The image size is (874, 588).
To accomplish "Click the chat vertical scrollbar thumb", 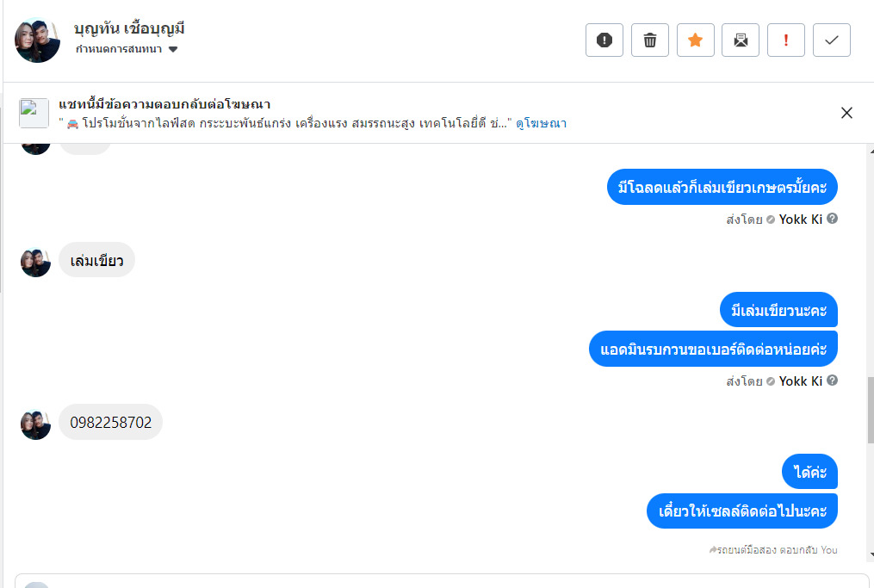I will pyautogui.click(x=869, y=409).
